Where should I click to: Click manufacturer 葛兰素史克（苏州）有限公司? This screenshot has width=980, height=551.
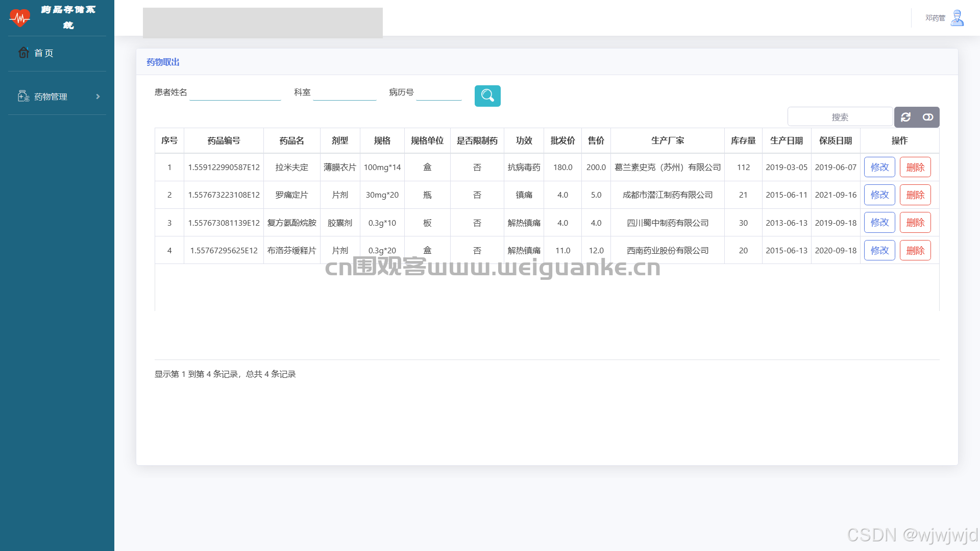tap(668, 167)
